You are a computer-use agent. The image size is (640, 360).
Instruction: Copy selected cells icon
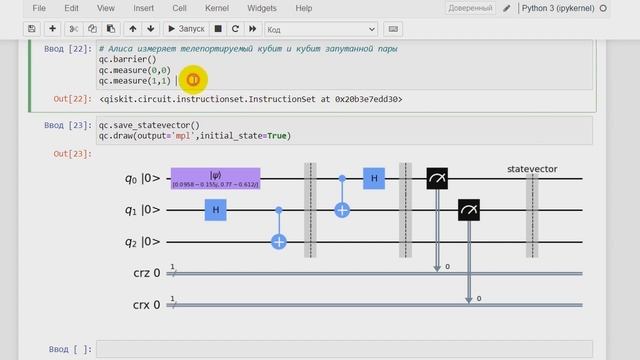[x=92, y=29]
